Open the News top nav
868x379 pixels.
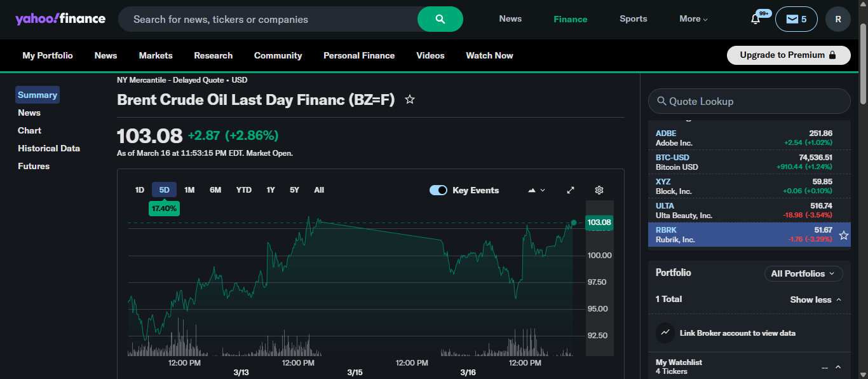click(510, 19)
